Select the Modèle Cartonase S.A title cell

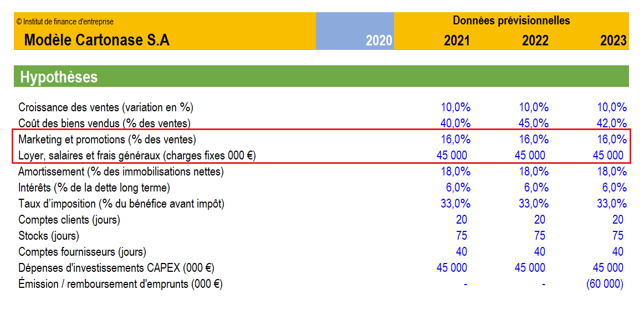point(97,40)
